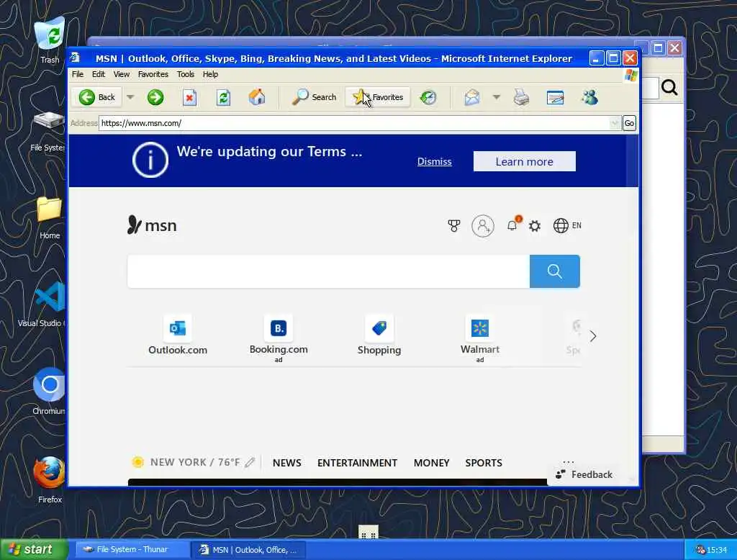Open the Favorites menu
This screenshot has width=737, height=560.
(x=153, y=74)
